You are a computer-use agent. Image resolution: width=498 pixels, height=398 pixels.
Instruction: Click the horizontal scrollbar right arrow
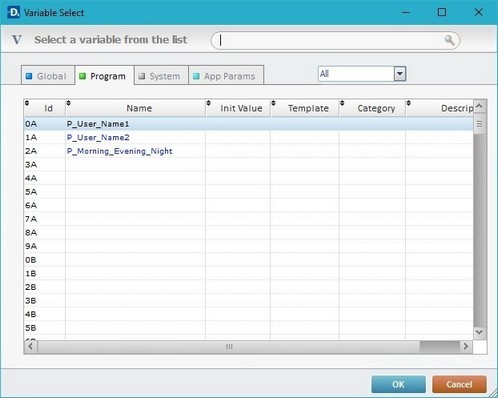point(466,346)
